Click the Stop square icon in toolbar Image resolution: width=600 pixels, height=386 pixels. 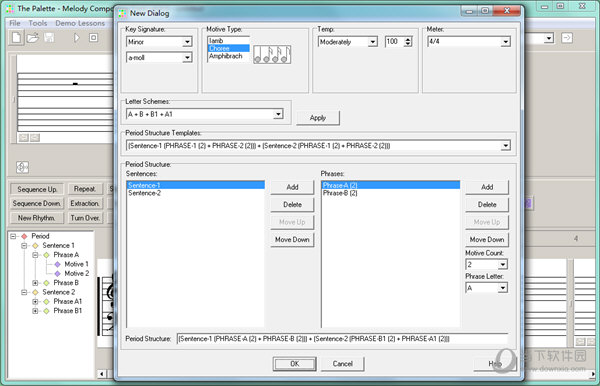(x=93, y=37)
